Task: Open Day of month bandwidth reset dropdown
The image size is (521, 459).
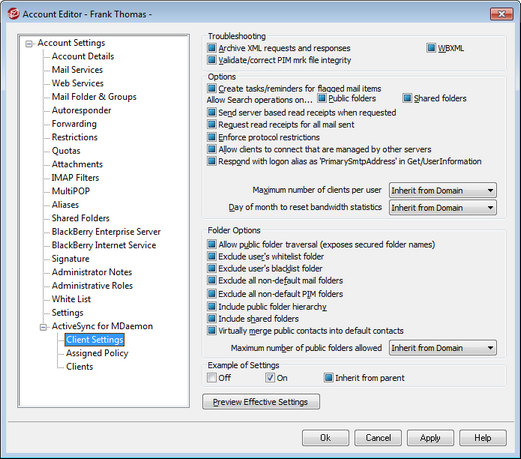Action: click(x=443, y=207)
